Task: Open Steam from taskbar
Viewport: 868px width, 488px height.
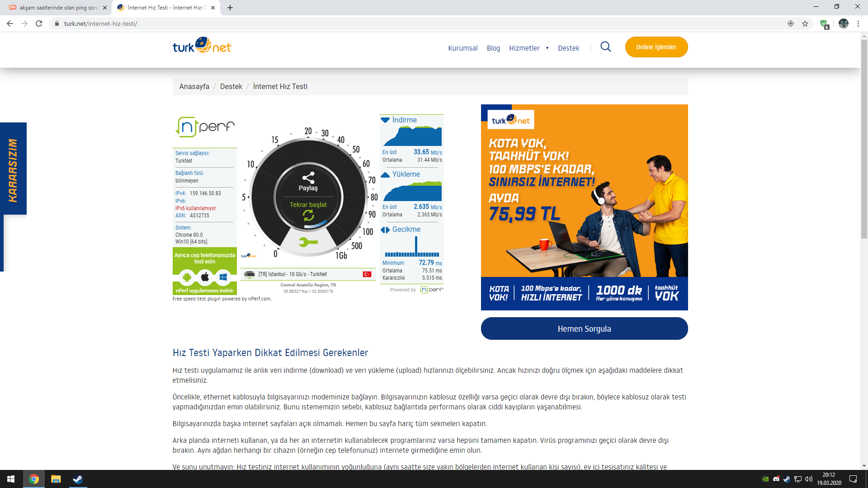Action: pyautogui.click(x=78, y=479)
